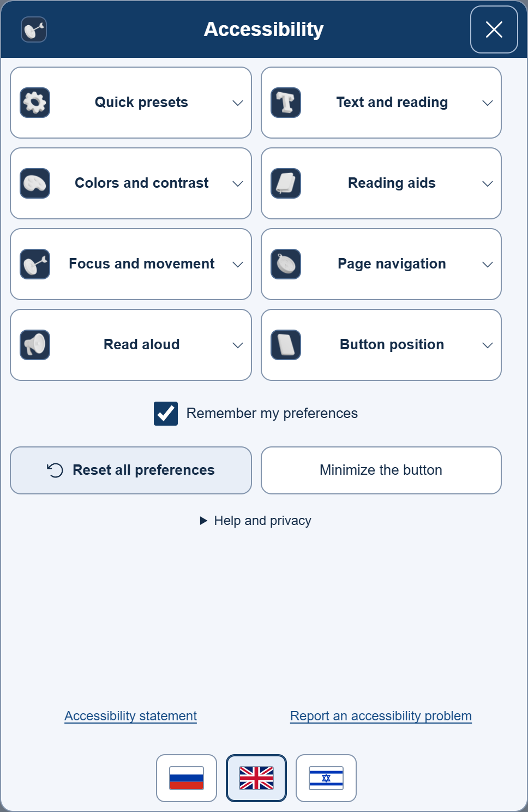528x812 pixels.
Task: Open the Accessibility statement link
Action: 131,716
